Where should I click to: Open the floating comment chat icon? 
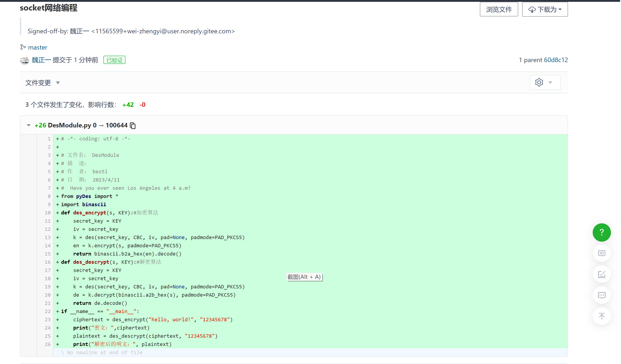pyautogui.click(x=601, y=295)
